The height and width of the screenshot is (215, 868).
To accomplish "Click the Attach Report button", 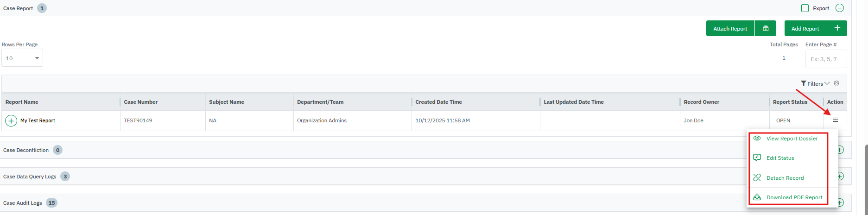I will pyautogui.click(x=730, y=28).
